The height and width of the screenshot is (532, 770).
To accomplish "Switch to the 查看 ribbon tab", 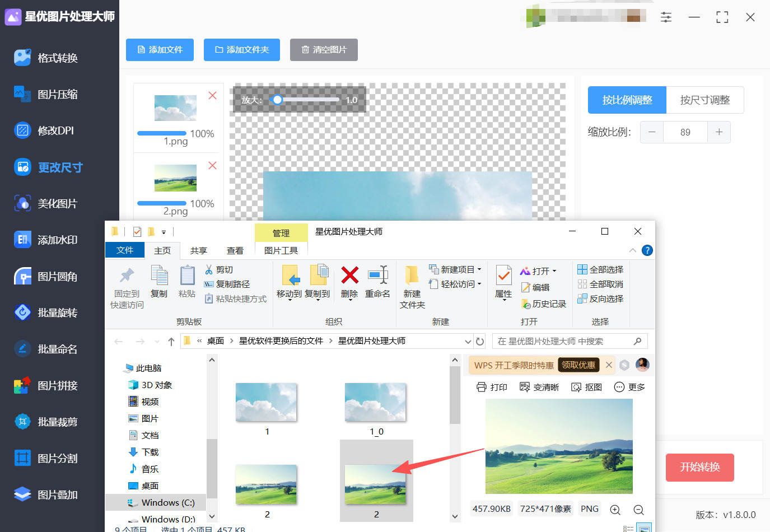I will click(x=235, y=250).
